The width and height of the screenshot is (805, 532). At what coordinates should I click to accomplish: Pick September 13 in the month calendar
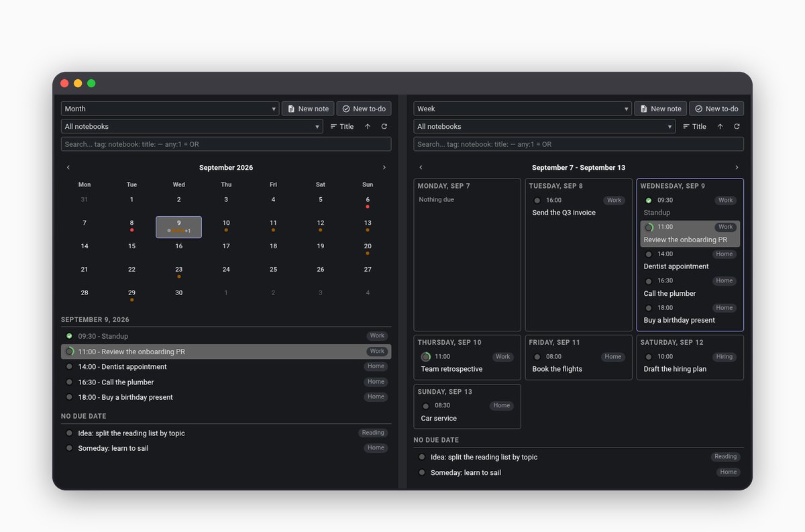pos(368,225)
